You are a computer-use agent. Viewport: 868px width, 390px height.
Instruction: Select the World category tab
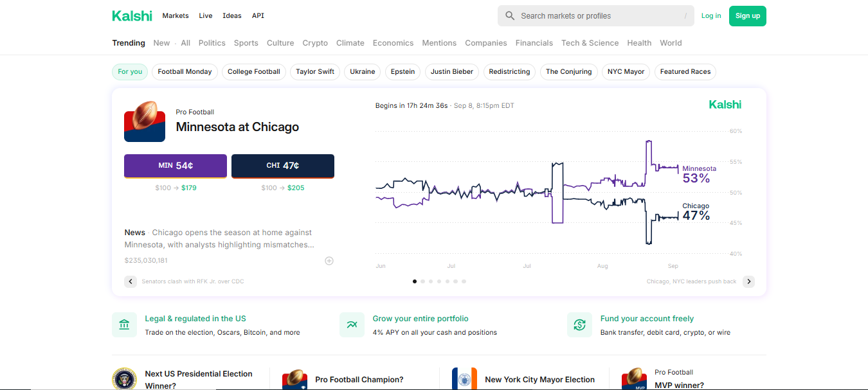coord(671,43)
